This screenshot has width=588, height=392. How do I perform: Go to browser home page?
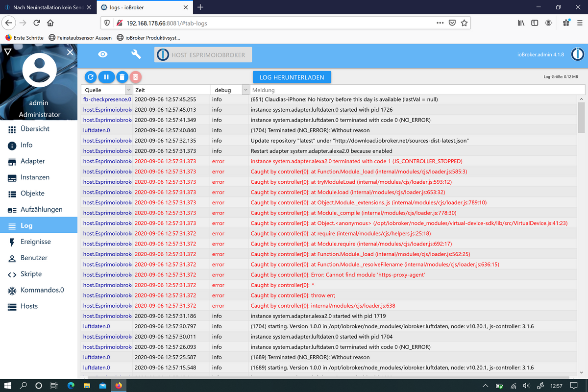tap(50, 23)
